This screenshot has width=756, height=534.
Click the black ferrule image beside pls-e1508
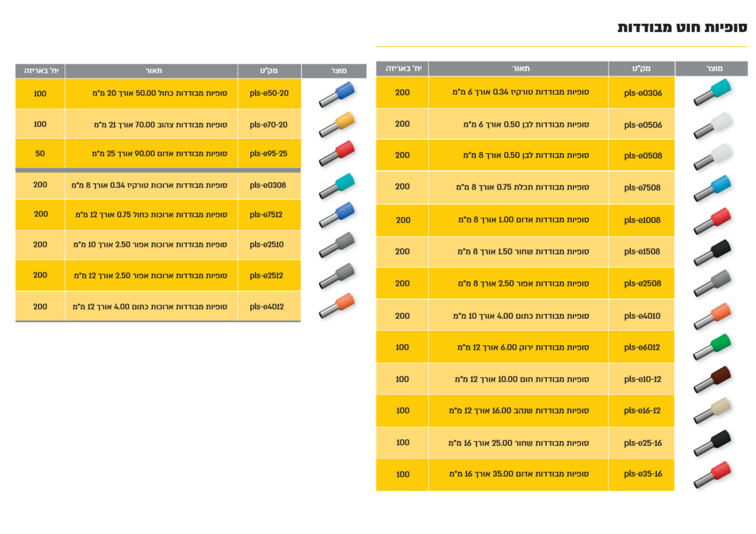[712, 252]
